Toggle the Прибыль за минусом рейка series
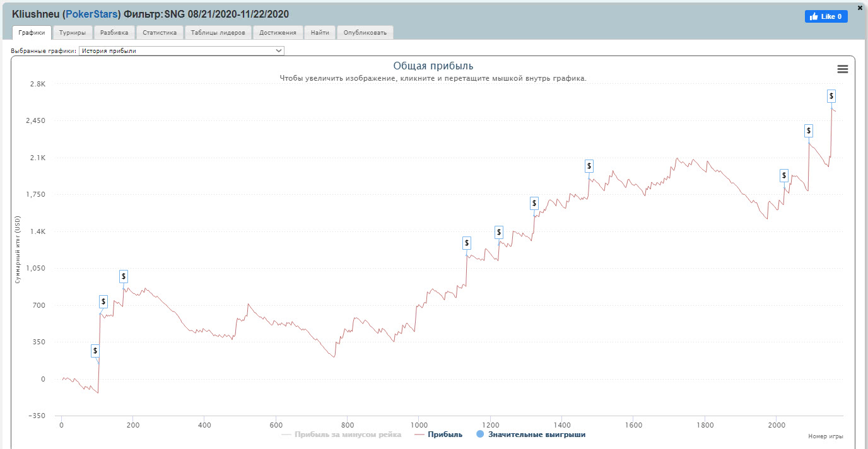868x449 pixels. 341,434
